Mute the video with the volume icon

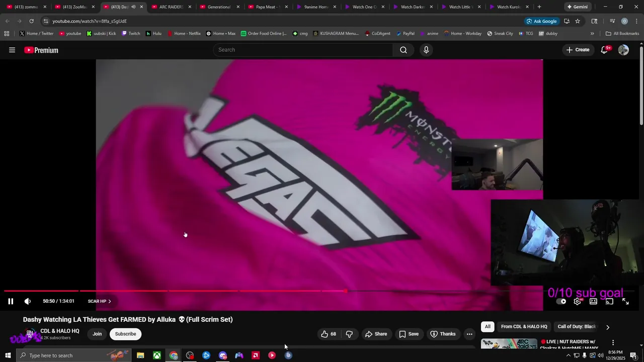tap(28, 301)
